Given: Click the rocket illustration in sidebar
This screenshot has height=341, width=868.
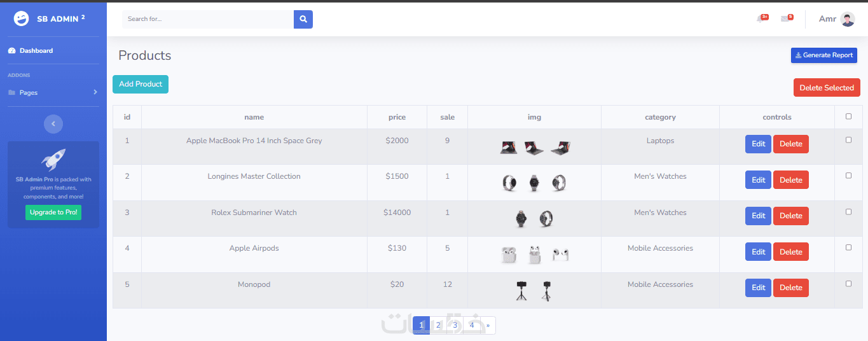Looking at the screenshot, I should click(53, 160).
